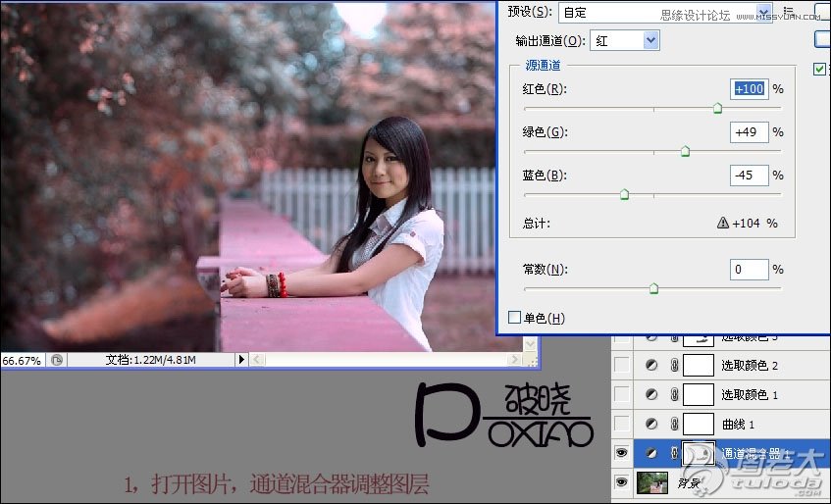Image resolution: width=831 pixels, height=504 pixels.
Task: Show the 选取颜色 2 layer
Action: click(622, 365)
